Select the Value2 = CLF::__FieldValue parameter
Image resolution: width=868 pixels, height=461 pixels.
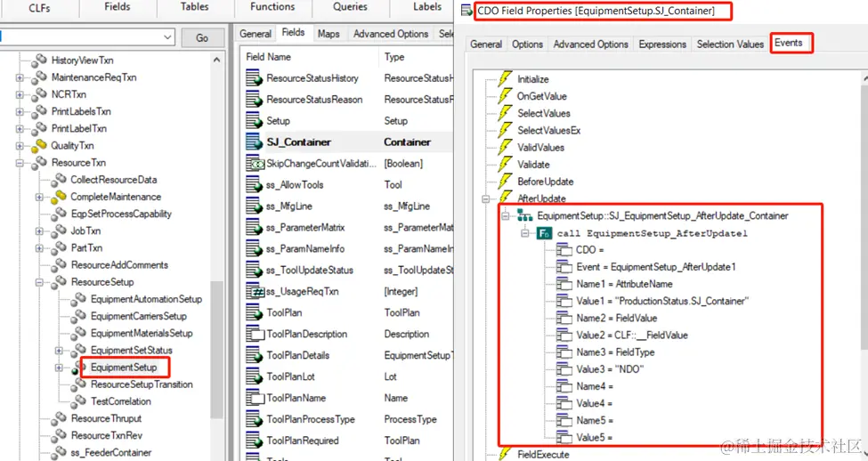631,336
